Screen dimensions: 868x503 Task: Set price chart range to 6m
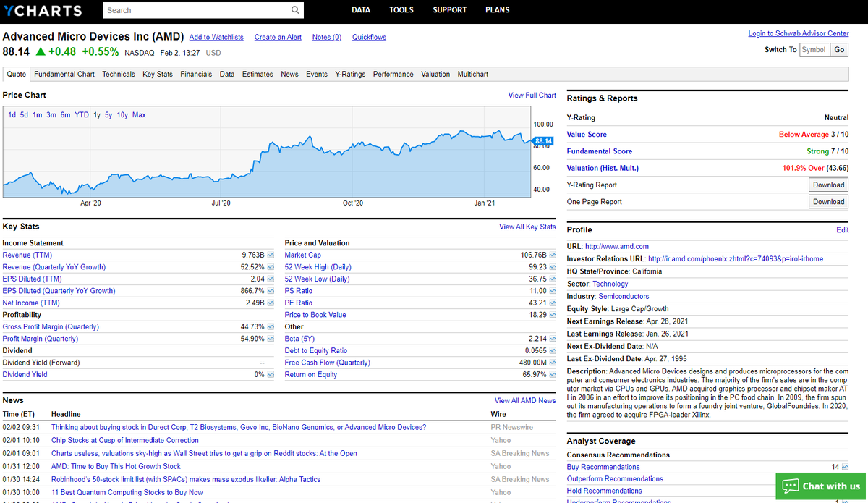(x=65, y=115)
